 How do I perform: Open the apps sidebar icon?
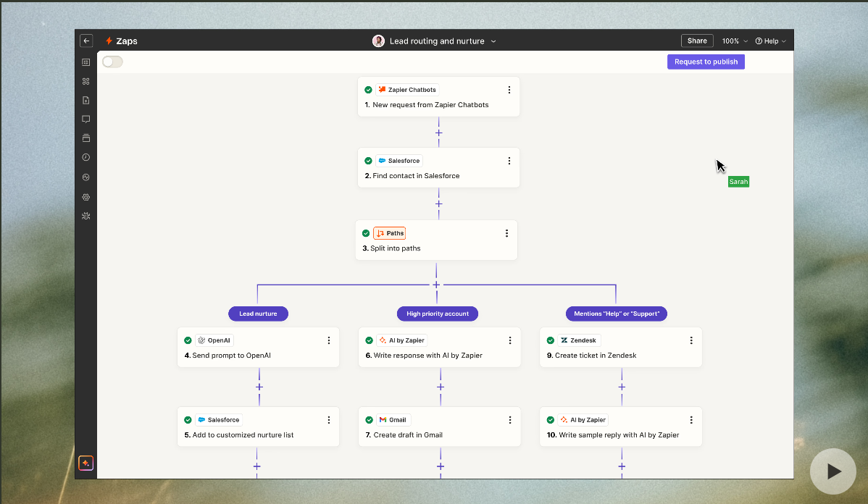[85, 81]
